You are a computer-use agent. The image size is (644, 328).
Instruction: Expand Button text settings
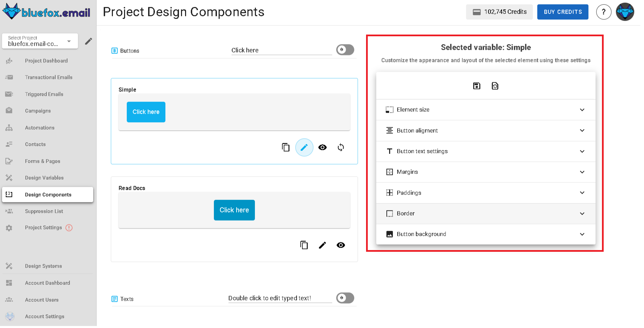486,152
